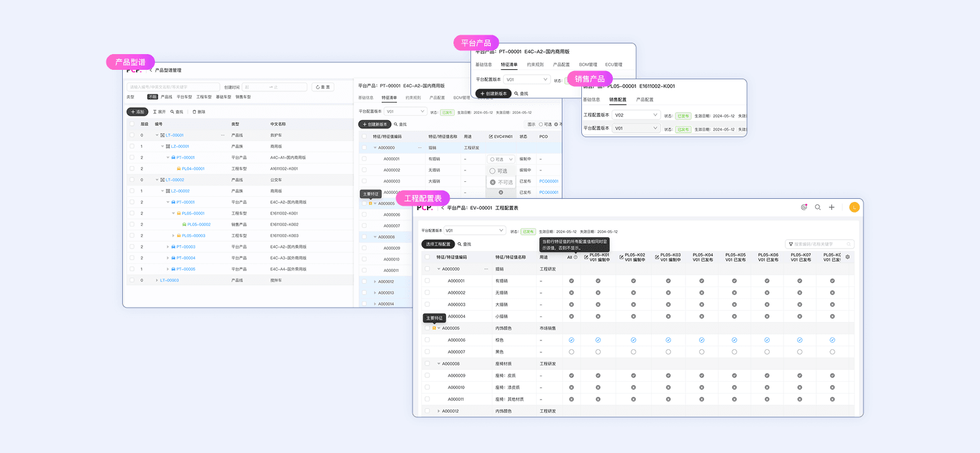Screen dimensions: 980x453
Task: Collapse the LT-00002 tree node
Action: coord(157,180)
